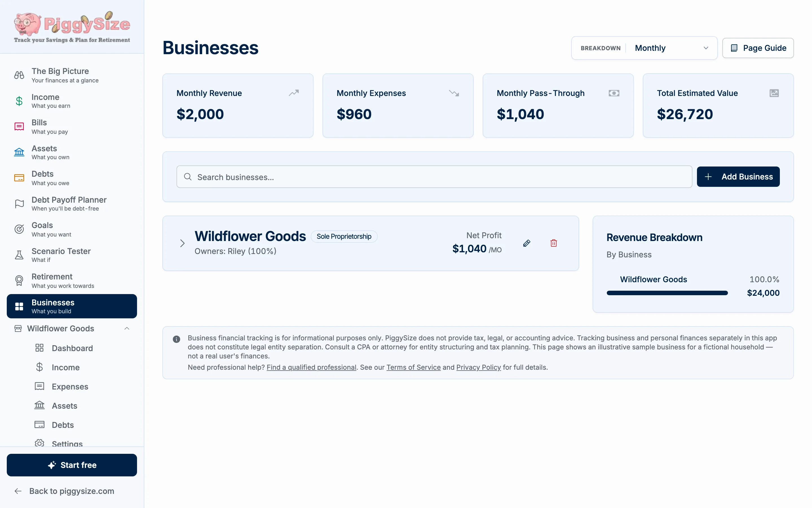Screen dimensions: 812x508
Task: Click the storefront icon beside Wildflower Goods
Action: point(18,328)
